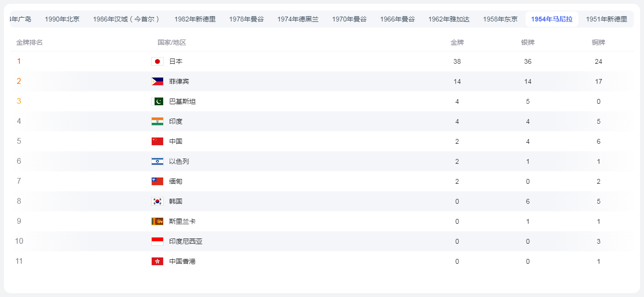The height and width of the screenshot is (297, 644).
Task: Click the 铜牌 column header
Action: [598, 42]
